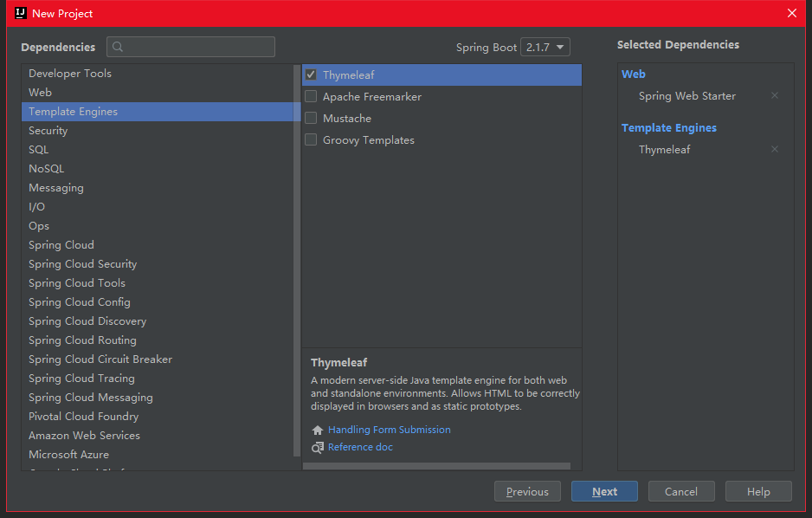Viewport: 812px width, 518px height.
Task: Select Developer Tools category
Action: 158,74
